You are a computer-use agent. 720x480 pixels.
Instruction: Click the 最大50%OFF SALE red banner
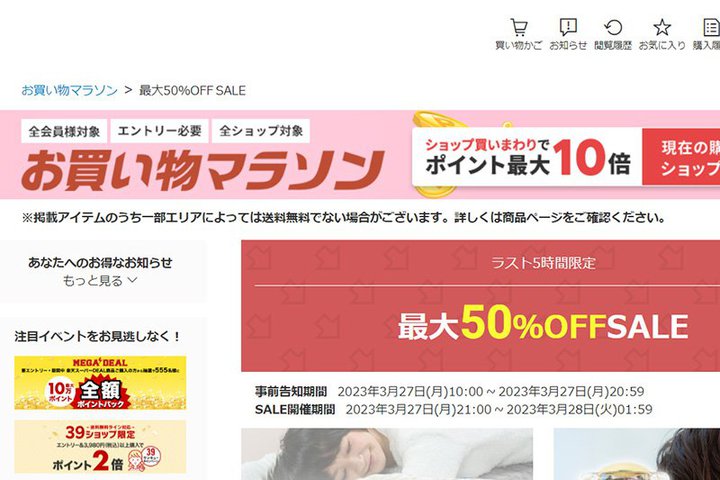click(x=480, y=306)
